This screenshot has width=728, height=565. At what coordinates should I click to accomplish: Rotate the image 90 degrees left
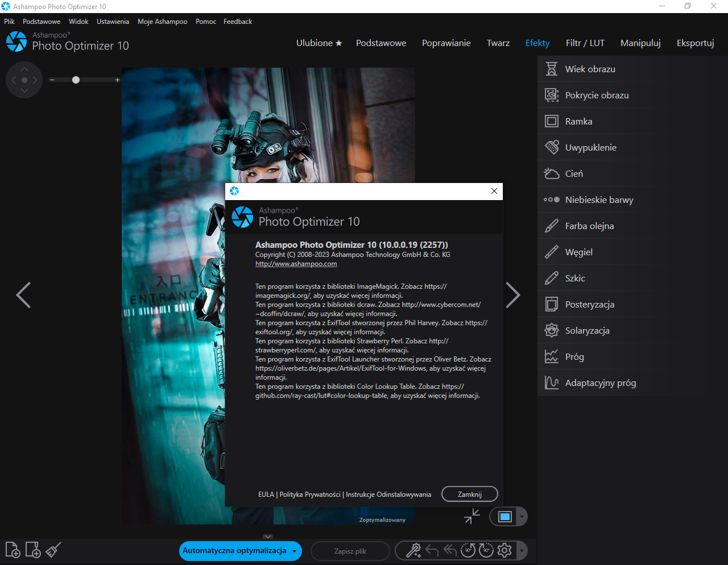(x=468, y=550)
